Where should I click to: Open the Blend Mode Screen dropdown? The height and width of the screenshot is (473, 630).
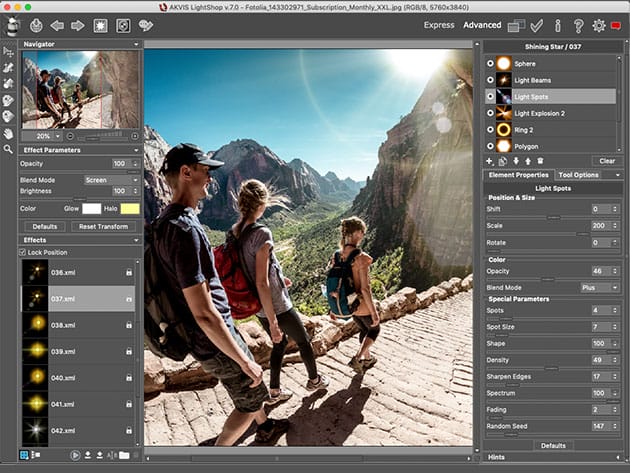[x=109, y=181]
